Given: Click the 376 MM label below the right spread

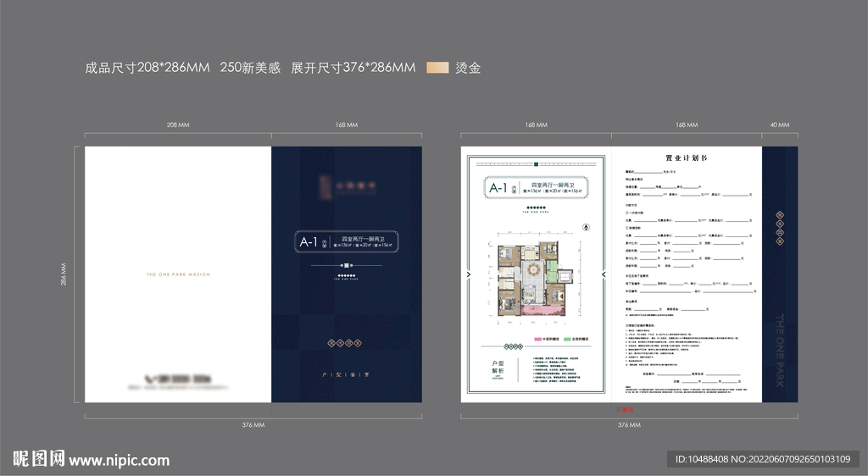Looking at the screenshot, I should pos(630,425).
